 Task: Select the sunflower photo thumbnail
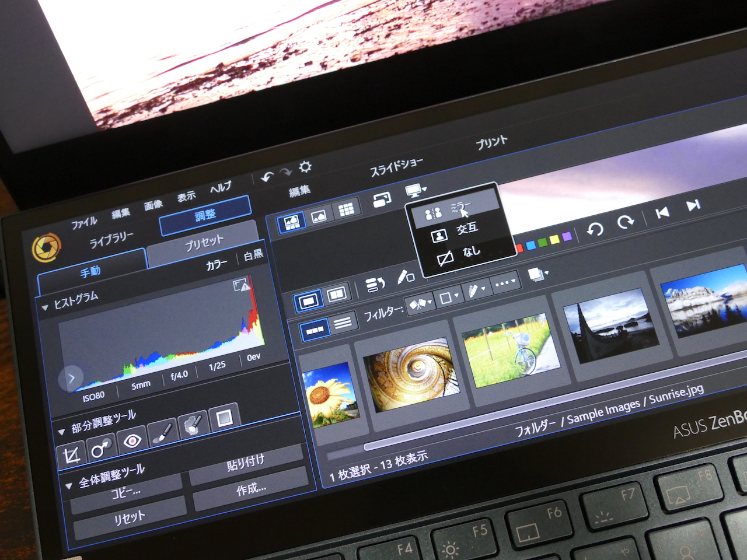(x=329, y=394)
